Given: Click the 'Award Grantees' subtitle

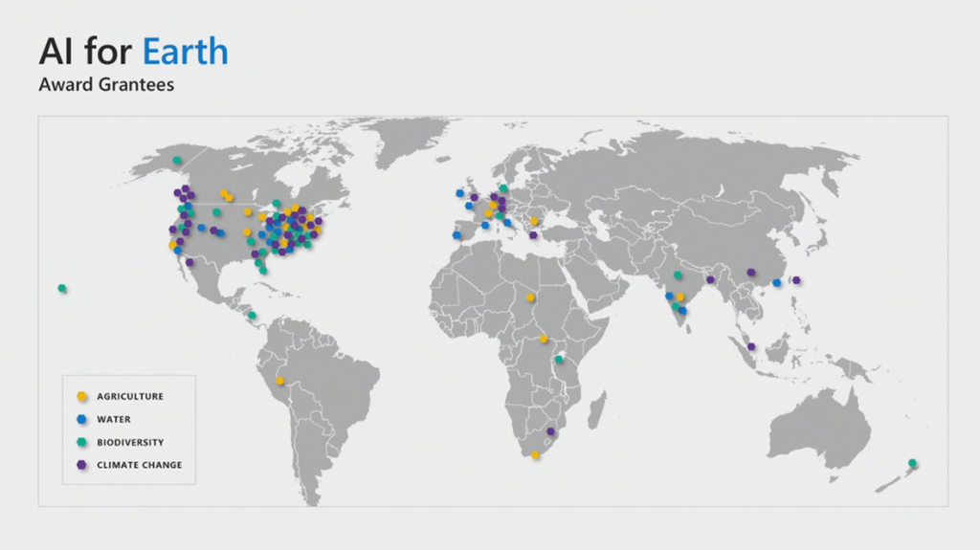Looking at the screenshot, I should click(106, 84).
